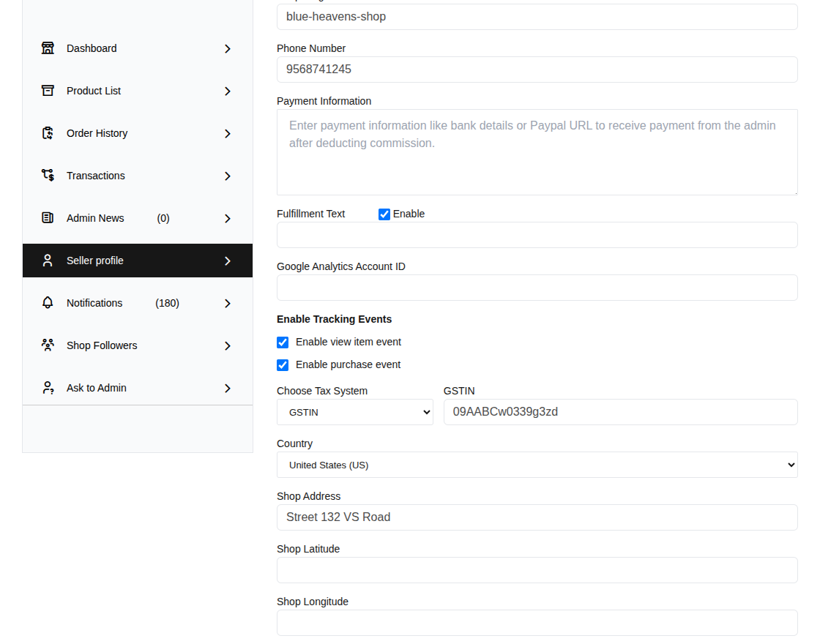Viewport: 820px width, 644px height.
Task: Open the Choose Tax System dropdown
Action: click(x=354, y=411)
